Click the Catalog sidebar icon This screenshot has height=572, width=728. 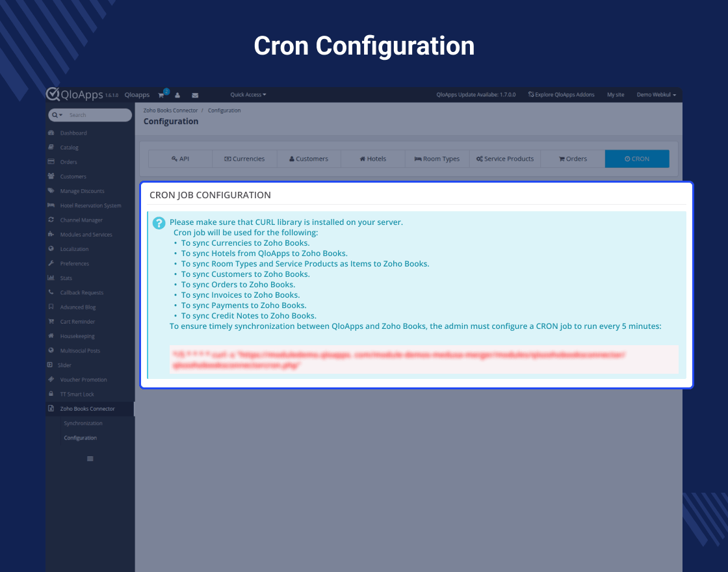51,147
